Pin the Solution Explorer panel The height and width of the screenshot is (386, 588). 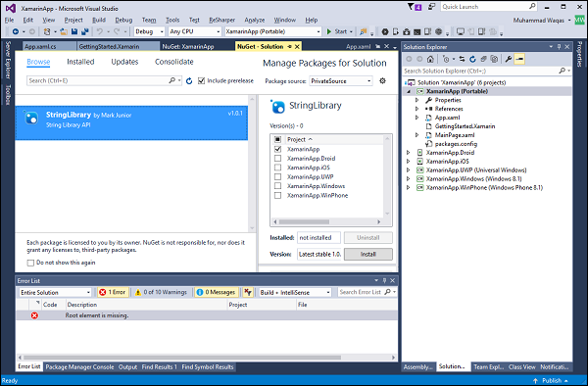pyautogui.click(x=559, y=47)
